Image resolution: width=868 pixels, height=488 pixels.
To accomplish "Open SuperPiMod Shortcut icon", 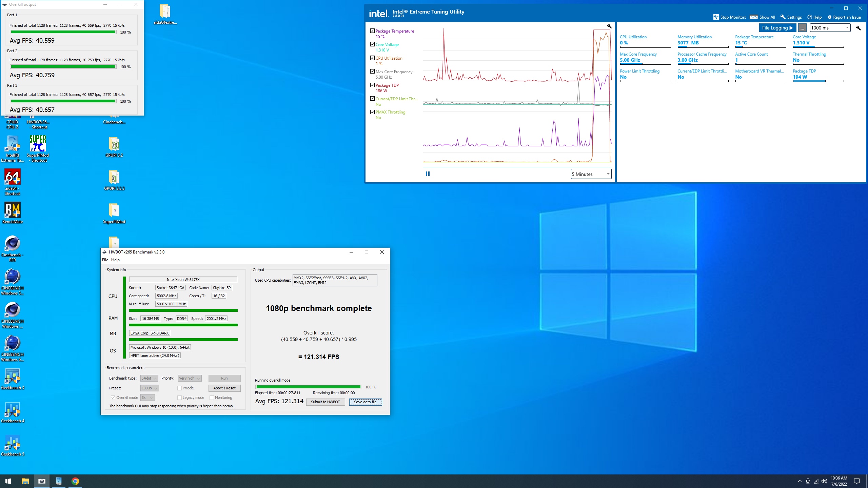I will tap(38, 148).
